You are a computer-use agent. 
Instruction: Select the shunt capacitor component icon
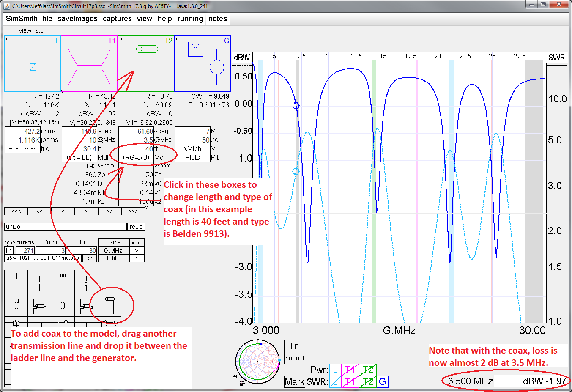pyautogui.click(x=39, y=282)
